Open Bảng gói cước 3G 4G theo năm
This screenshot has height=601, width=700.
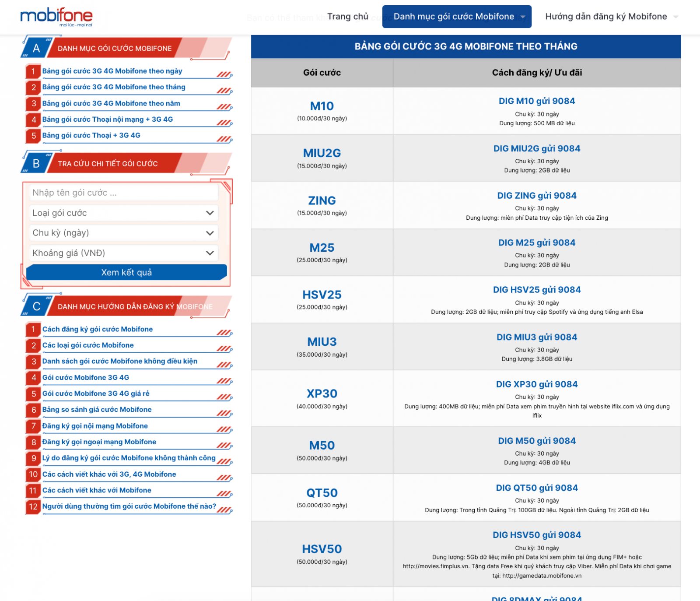coord(111,103)
